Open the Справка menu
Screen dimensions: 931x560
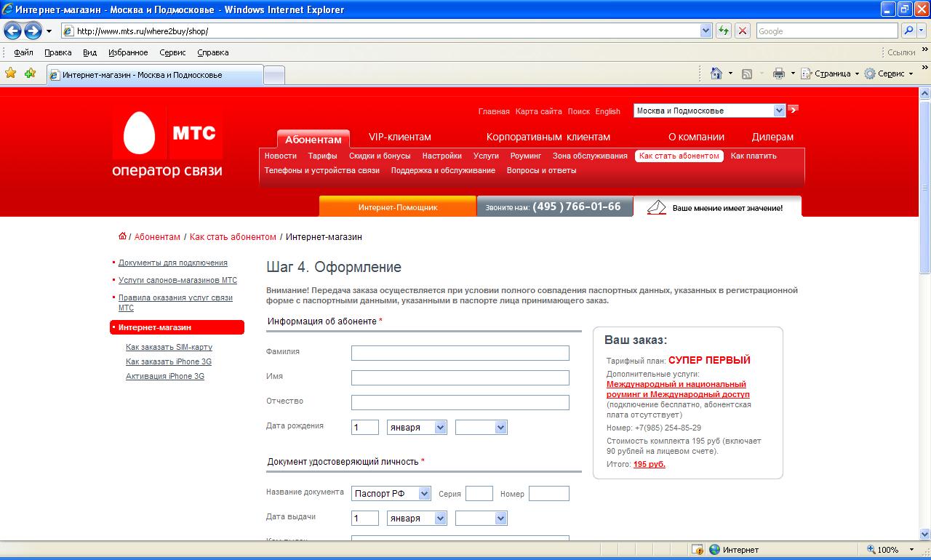[212, 52]
